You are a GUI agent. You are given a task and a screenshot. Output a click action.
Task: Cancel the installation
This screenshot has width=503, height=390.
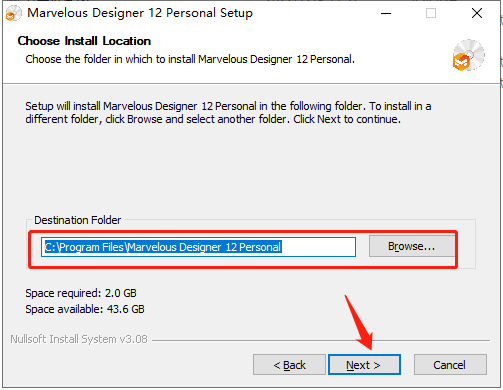(450, 365)
